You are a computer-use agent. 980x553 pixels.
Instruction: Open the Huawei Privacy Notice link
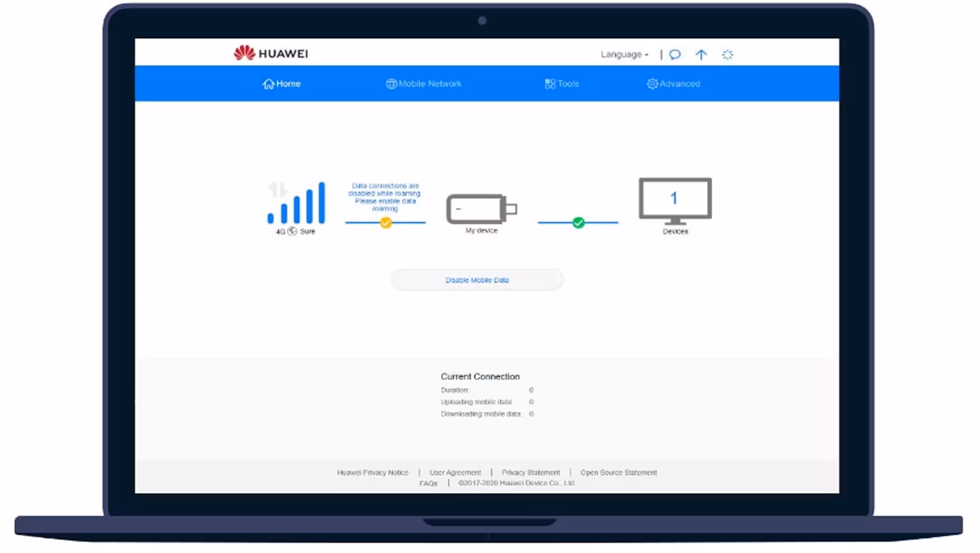point(372,472)
